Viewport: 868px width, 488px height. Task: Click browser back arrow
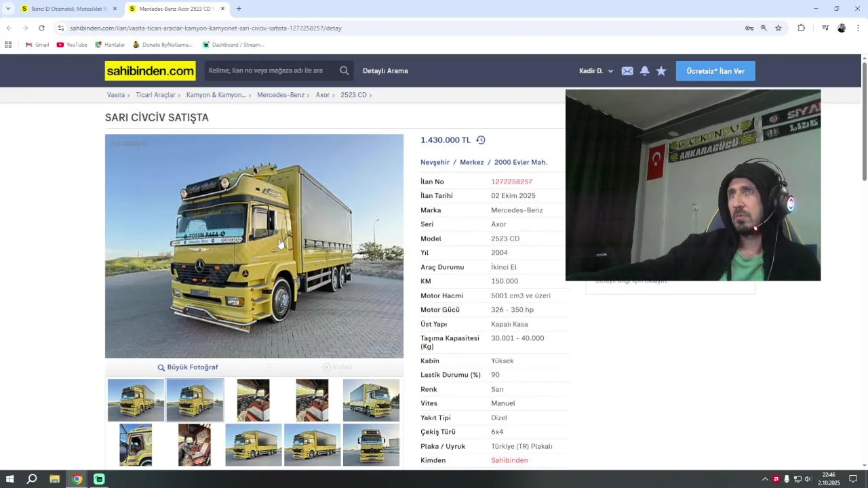click(9, 28)
